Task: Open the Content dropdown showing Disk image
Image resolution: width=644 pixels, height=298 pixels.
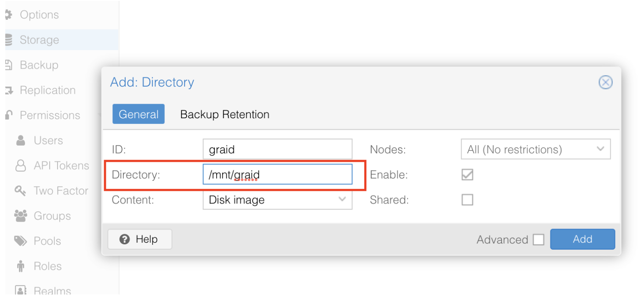Action: click(x=278, y=200)
